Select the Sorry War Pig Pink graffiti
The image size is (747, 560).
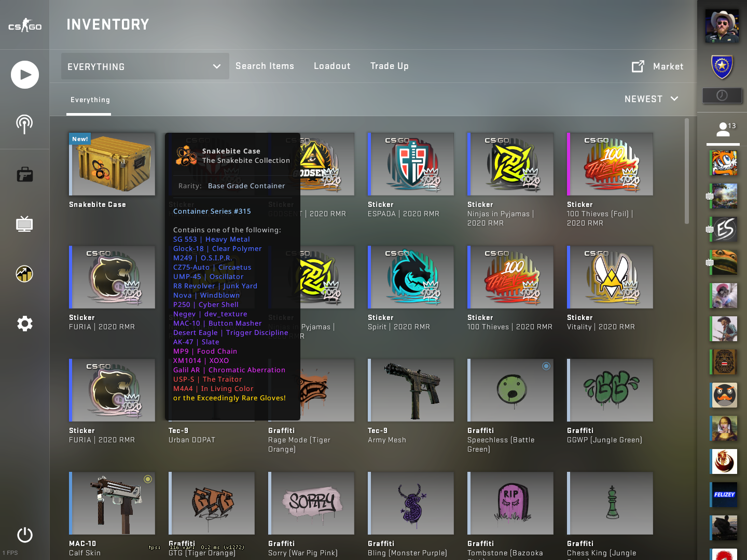tap(311, 503)
